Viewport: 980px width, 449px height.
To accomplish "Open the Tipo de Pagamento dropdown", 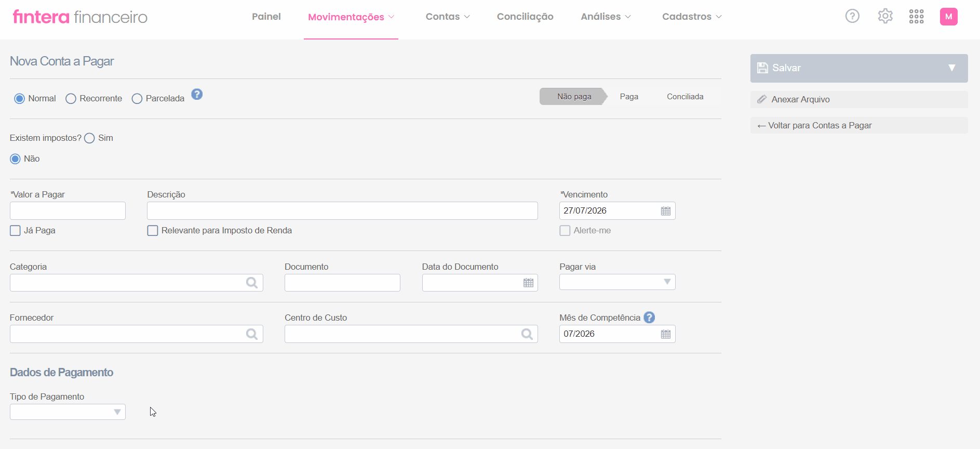I will click(68, 412).
